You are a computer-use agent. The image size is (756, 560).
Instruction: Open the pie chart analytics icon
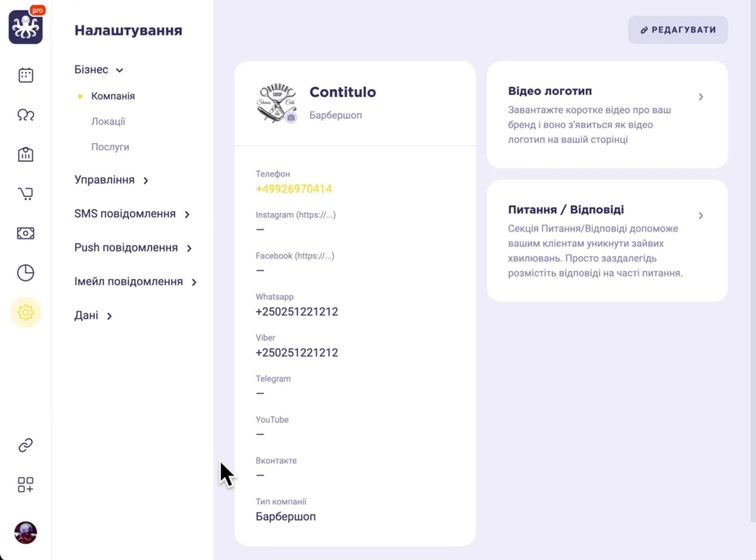click(x=26, y=273)
